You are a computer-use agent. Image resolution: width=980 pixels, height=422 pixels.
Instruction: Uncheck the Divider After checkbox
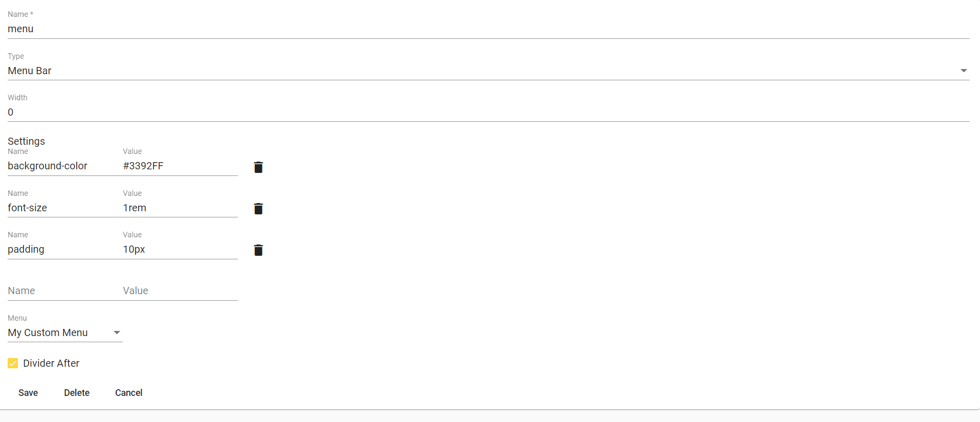pyautogui.click(x=13, y=363)
